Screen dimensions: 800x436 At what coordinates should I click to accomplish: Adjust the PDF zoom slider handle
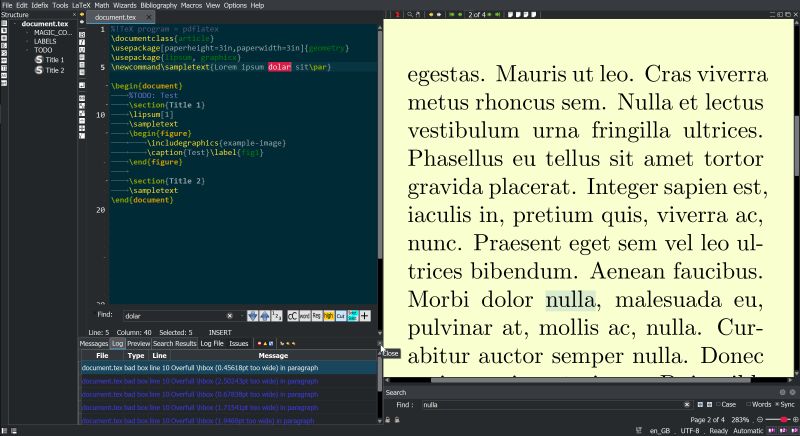click(x=784, y=420)
